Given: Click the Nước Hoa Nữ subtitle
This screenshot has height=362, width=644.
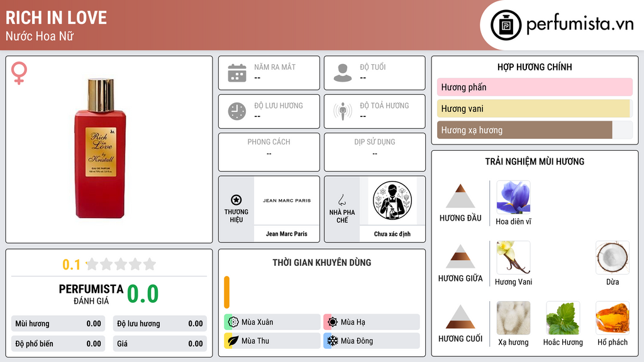Looking at the screenshot, I should 40,36.
